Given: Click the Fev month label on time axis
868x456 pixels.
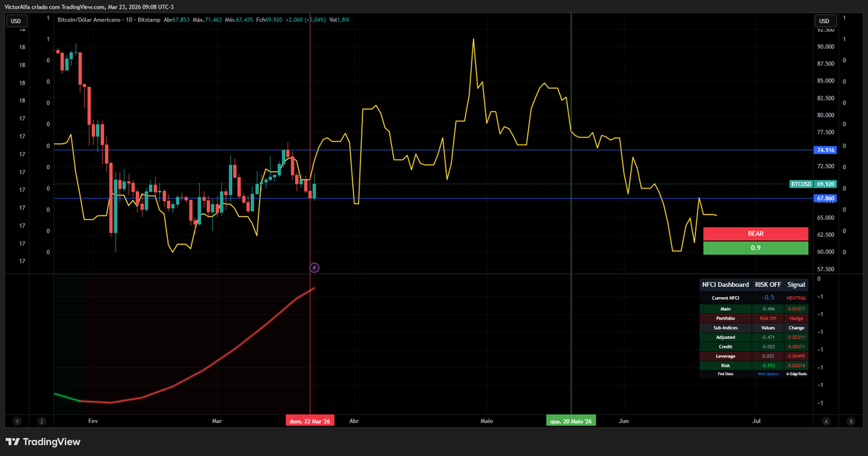Looking at the screenshot, I should coord(93,420).
